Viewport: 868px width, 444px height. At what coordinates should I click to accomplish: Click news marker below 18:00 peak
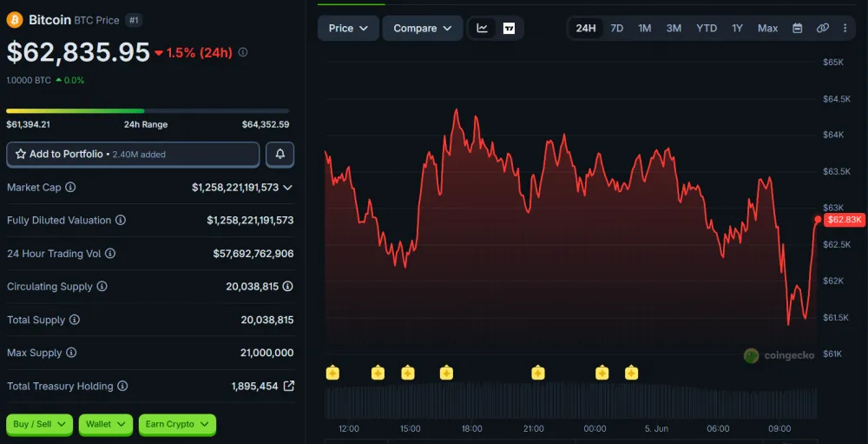click(x=446, y=373)
